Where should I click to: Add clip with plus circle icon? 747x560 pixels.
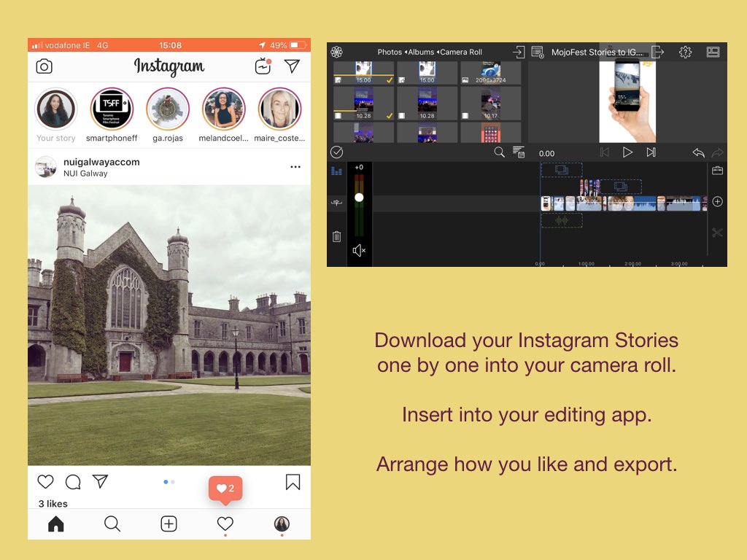718,202
